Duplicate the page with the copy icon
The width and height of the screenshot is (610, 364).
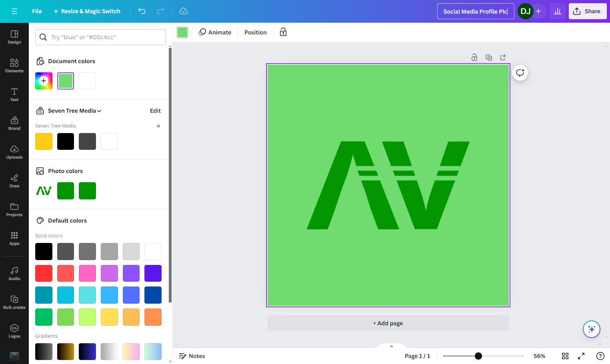489,58
